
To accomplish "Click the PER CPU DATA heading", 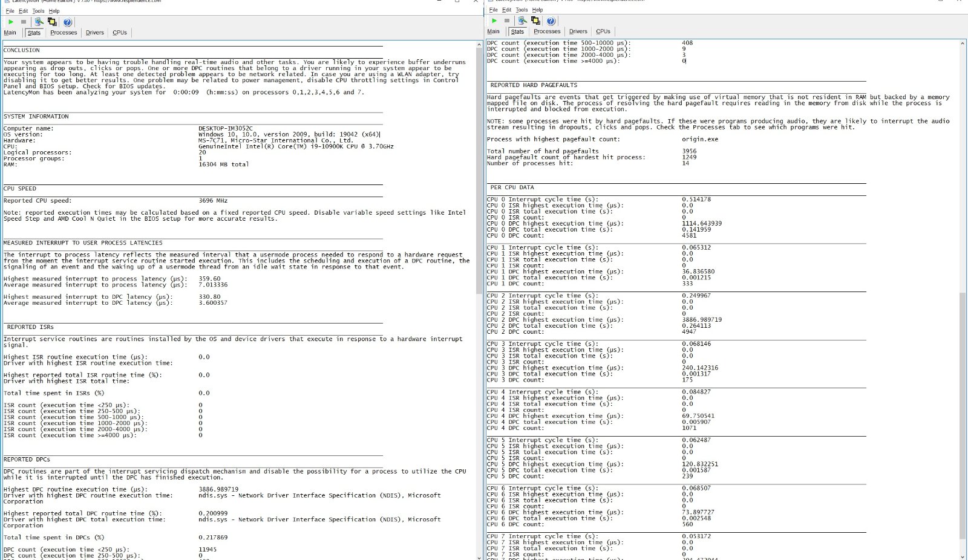I will coord(512,187).
